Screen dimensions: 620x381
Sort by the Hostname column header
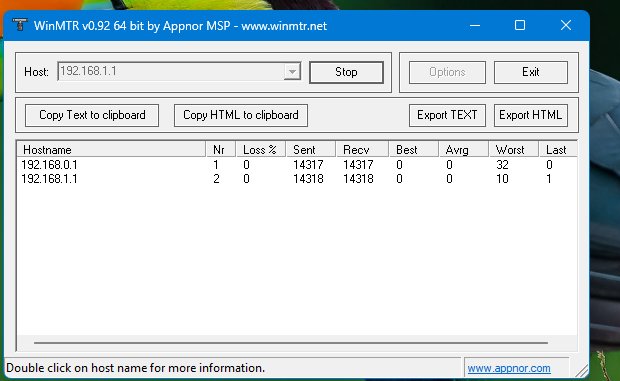(111, 149)
